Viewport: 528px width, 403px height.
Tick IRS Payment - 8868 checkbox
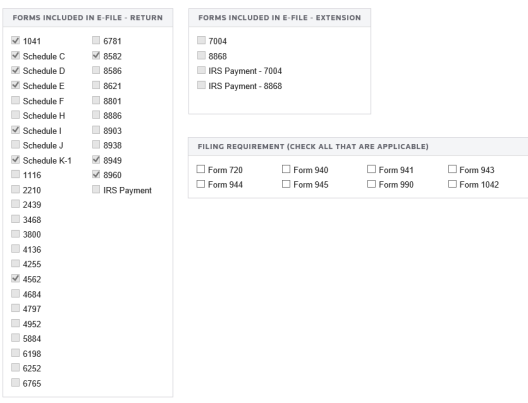pos(201,85)
